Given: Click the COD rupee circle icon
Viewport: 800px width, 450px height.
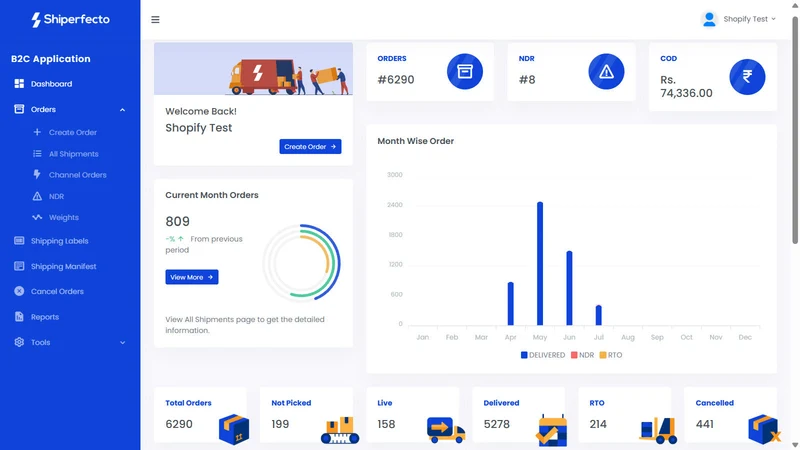Looking at the screenshot, I should [747, 77].
